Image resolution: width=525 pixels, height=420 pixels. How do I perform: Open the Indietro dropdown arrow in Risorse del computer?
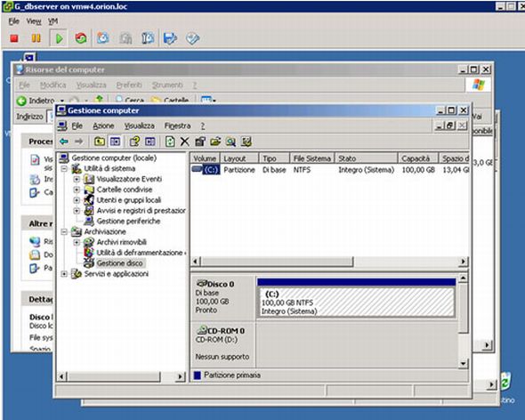62,101
